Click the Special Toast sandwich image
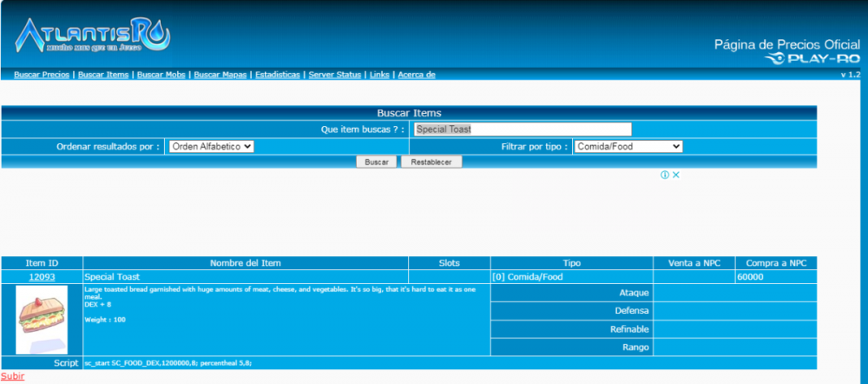868x384 pixels. pos(41,318)
